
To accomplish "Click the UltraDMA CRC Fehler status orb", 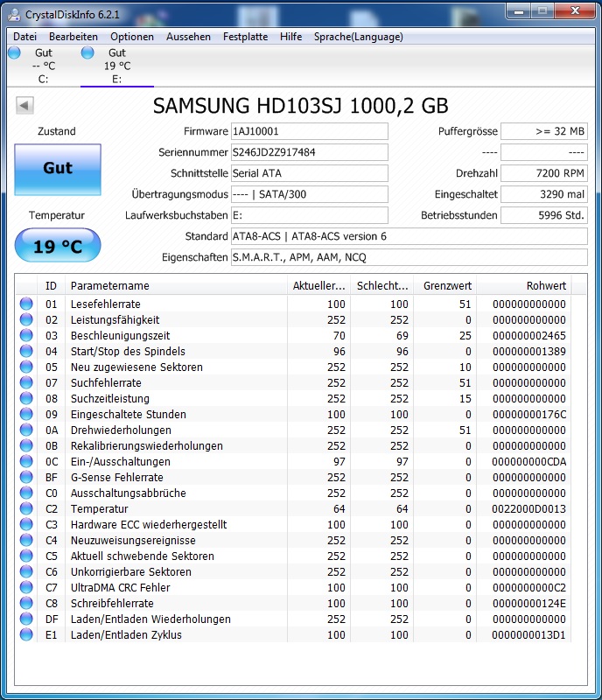I will [26, 587].
